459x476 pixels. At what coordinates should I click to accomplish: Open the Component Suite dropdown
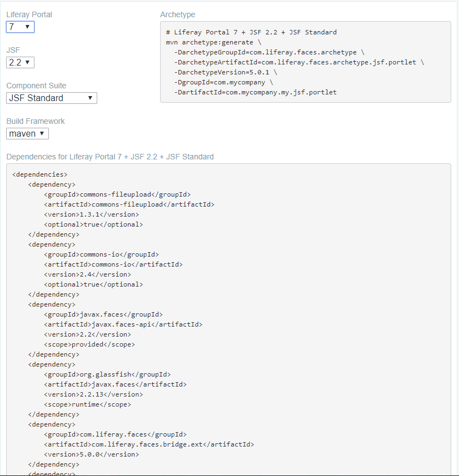click(x=52, y=98)
